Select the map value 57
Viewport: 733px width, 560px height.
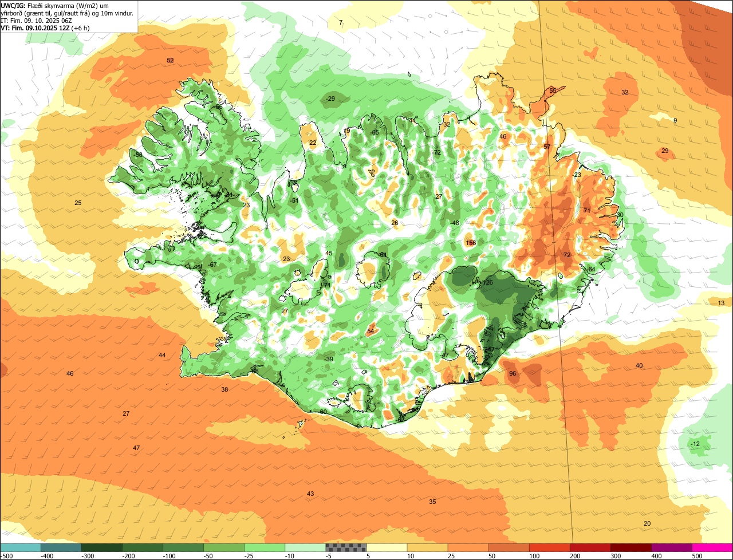(547, 147)
